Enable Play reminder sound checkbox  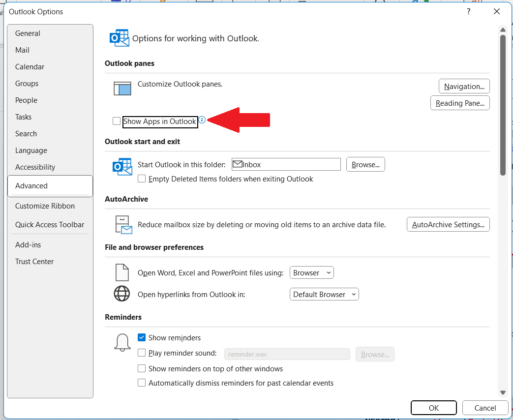pos(142,353)
